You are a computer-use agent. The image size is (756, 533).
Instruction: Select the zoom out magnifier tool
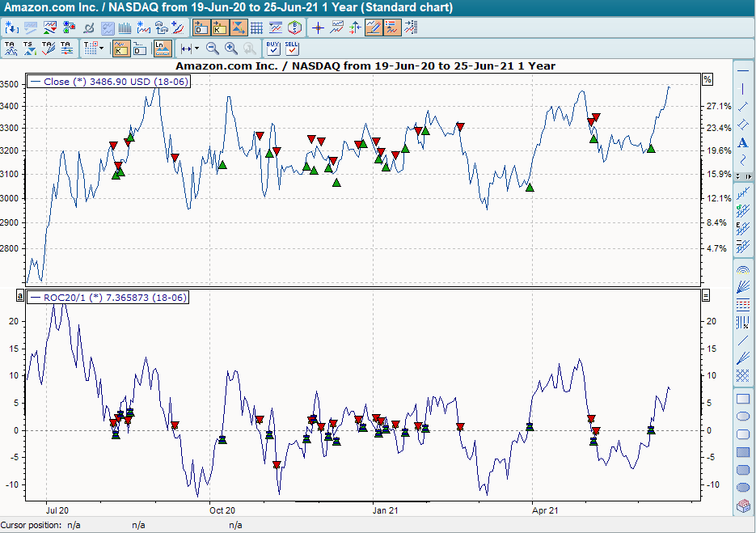210,49
